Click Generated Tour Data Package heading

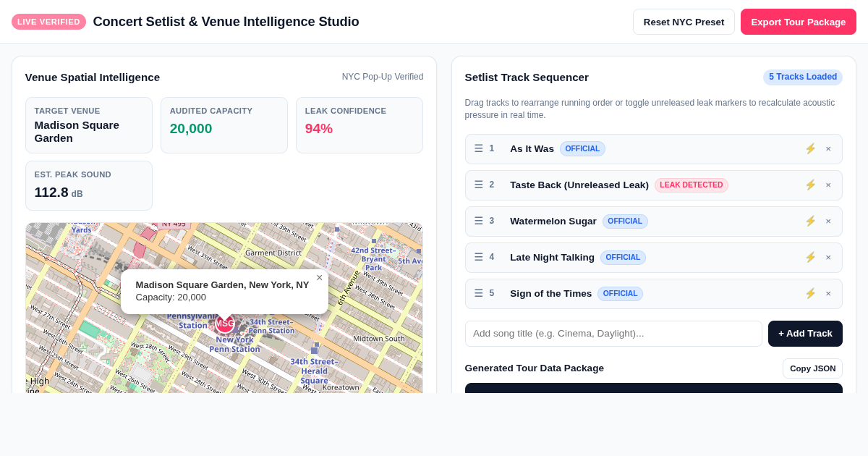click(535, 368)
